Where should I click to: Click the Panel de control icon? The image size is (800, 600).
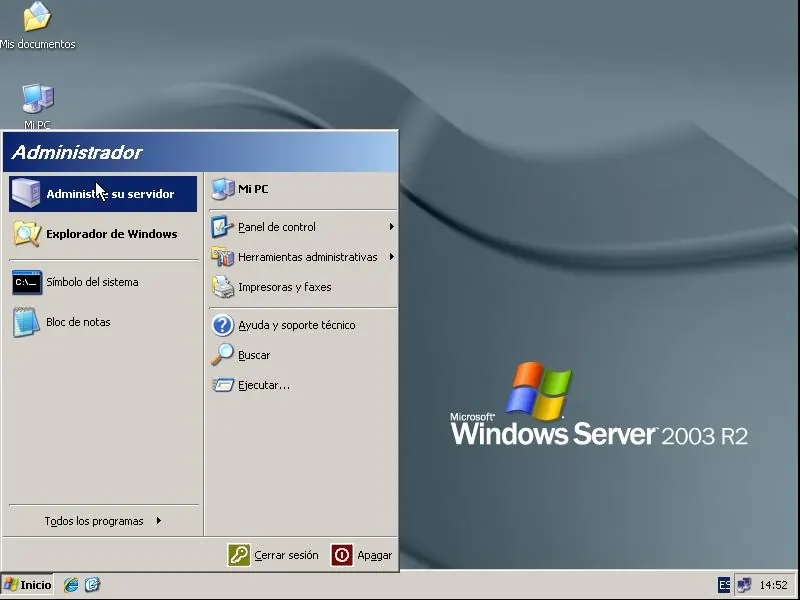click(222, 227)
